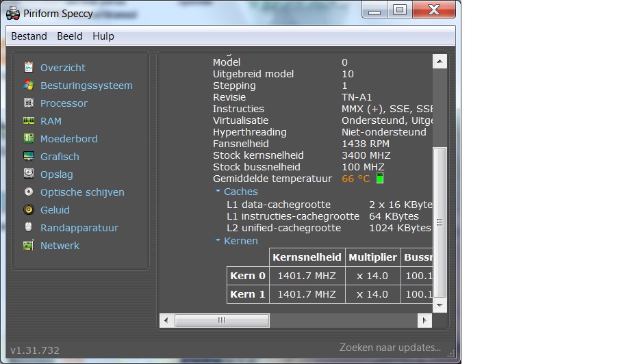This screenshot has height=364, width=636.
Task: Click the Netwerk card icon
Action: tap(28, 245)
